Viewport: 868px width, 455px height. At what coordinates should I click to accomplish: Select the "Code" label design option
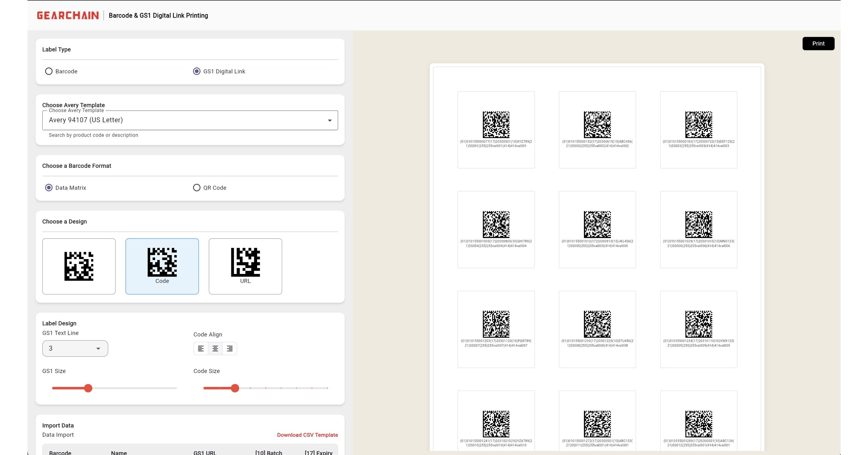(x=162, y=266)
